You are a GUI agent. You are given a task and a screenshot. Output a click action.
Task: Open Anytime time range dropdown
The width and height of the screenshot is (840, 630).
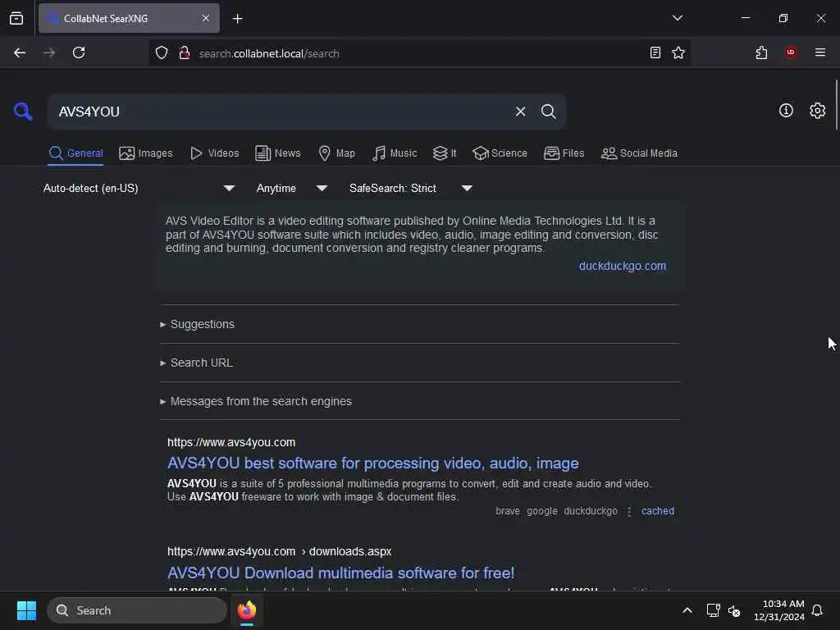tap(291, 188)
